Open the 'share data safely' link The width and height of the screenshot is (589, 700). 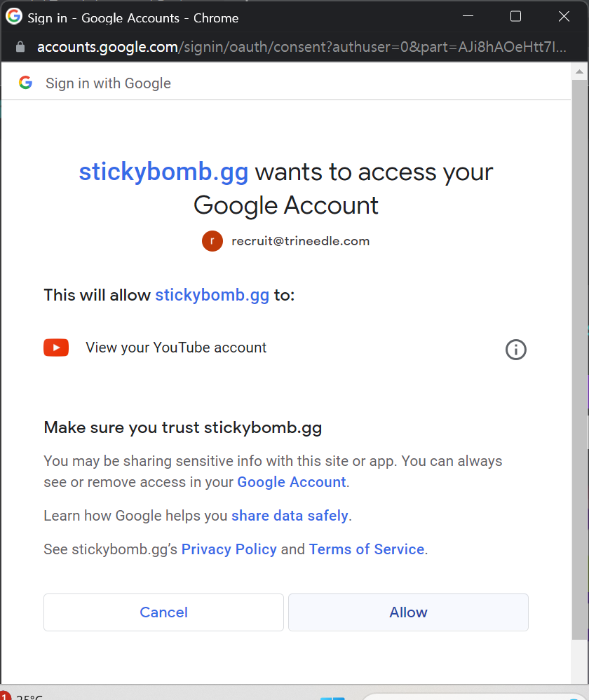[290, 516]
